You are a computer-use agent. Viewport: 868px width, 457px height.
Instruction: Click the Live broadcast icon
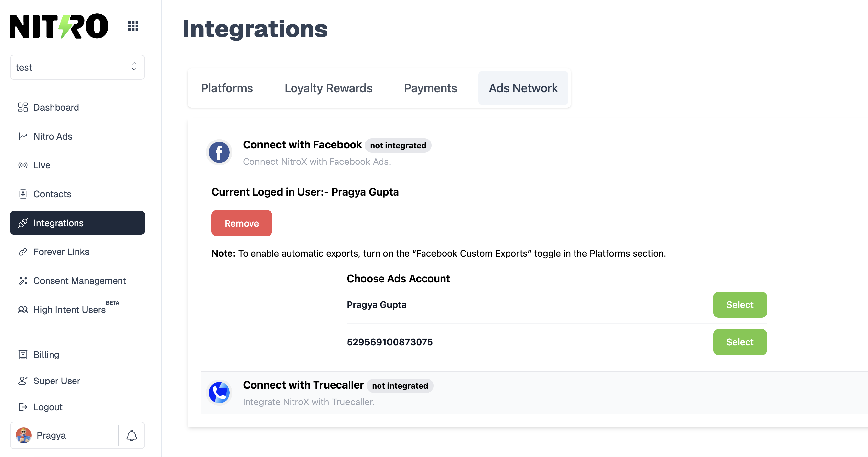tap(23, 165)
